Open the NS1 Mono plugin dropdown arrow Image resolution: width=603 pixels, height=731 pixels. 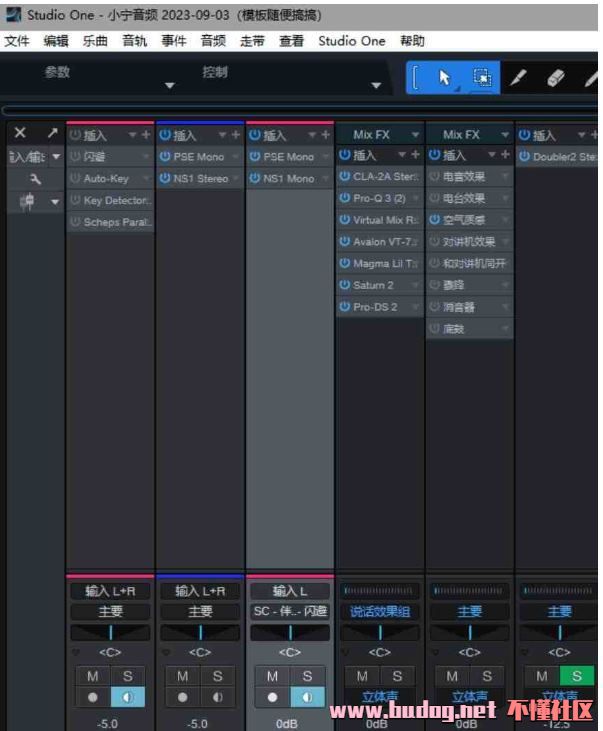click(326, 178)
